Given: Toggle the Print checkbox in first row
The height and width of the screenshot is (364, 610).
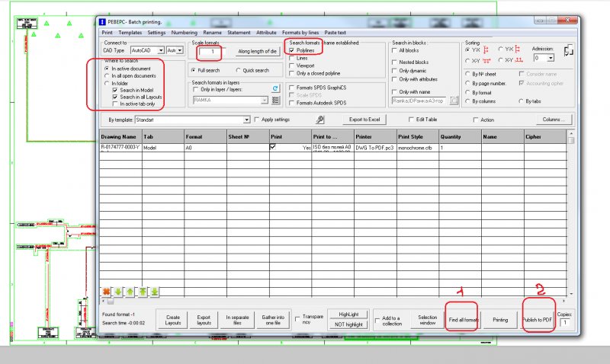Looking at the screenshot, I should coord(273,147).
